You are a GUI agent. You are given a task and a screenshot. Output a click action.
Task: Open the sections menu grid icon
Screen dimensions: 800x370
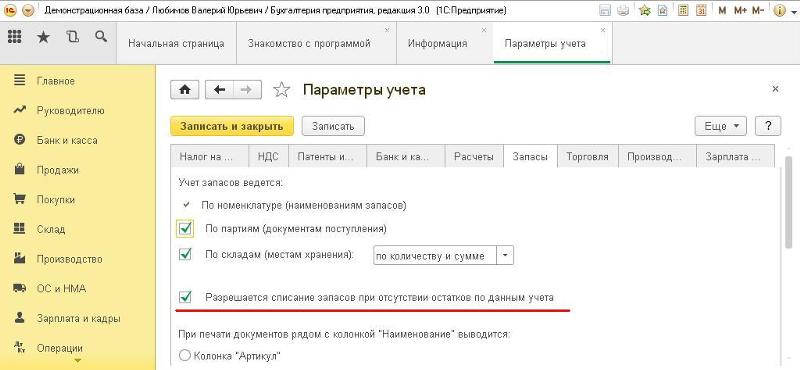click(15, 36)
